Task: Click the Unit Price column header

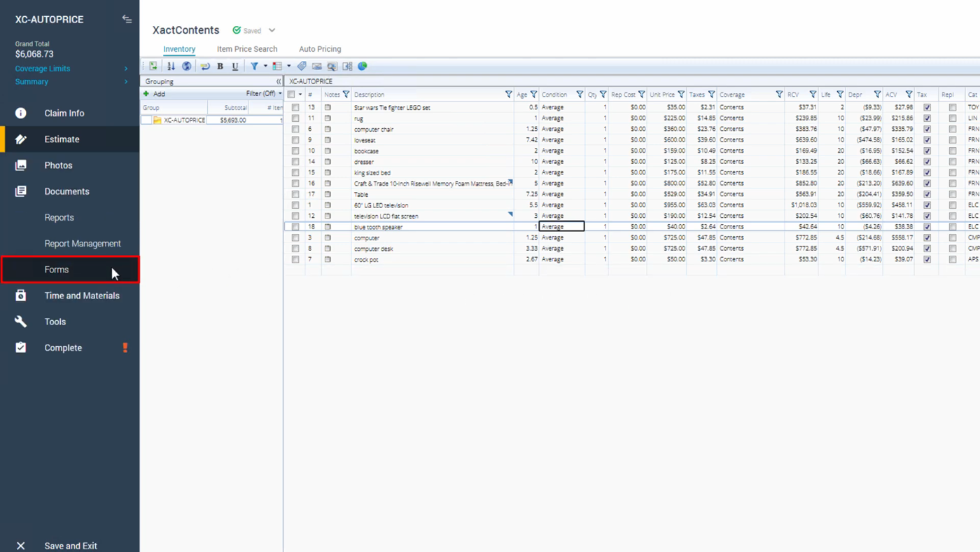Action: [662, 95]
